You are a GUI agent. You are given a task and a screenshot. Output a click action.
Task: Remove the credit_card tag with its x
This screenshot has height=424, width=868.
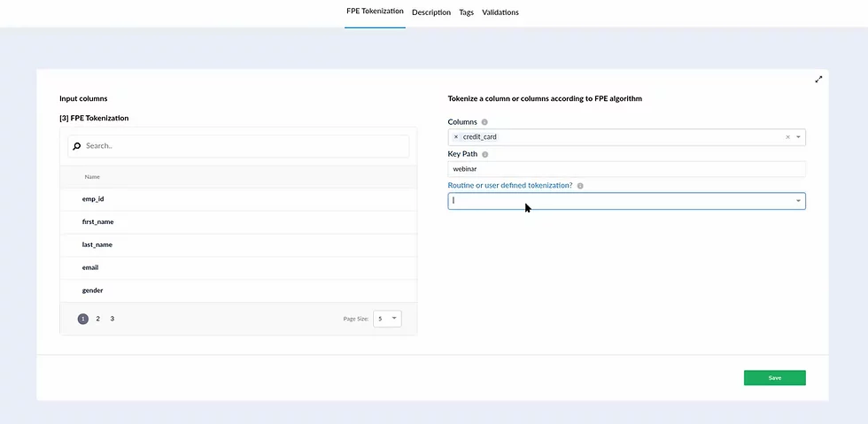click(x=456, y=136)
